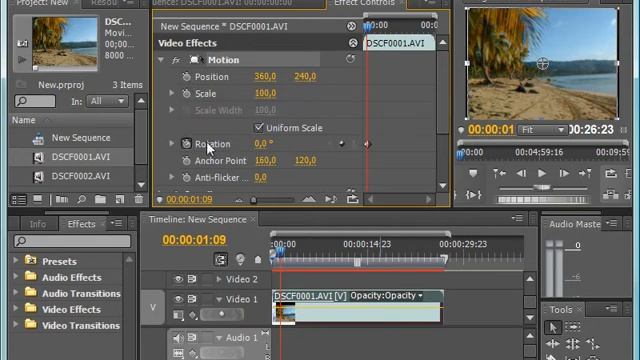
Task: Toggle the Anchor Point stopwatch
Action: point(187,161)
